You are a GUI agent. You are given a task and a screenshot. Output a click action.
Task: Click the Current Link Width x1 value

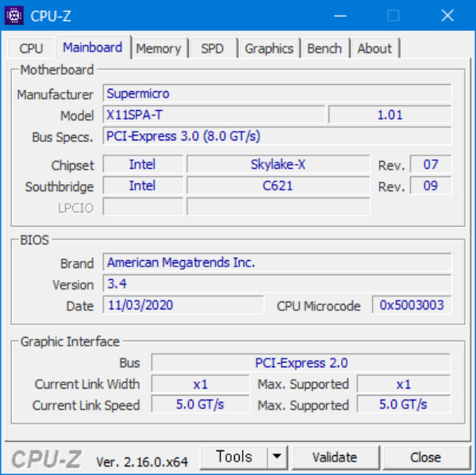pyautogui.click(x=201, y=385)
